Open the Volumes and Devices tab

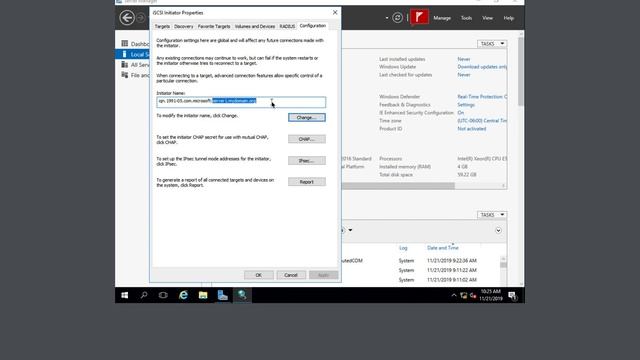(255, 26)
